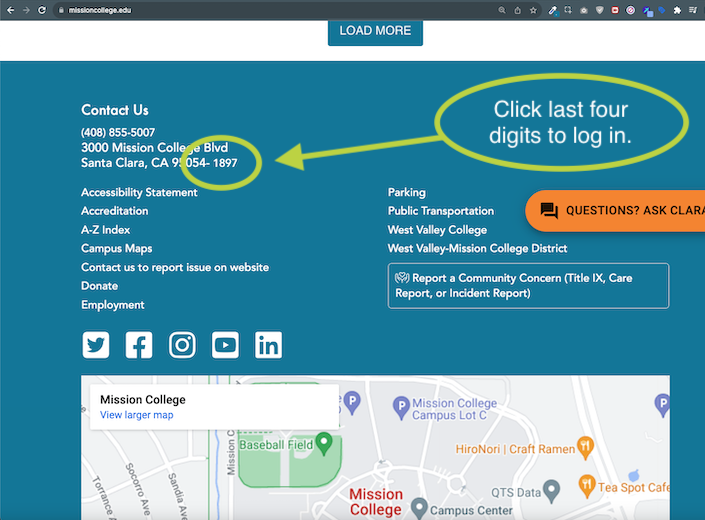Click the Baseball Field green map pin
This screenshot has height=520, width=705.
point(324,444)
